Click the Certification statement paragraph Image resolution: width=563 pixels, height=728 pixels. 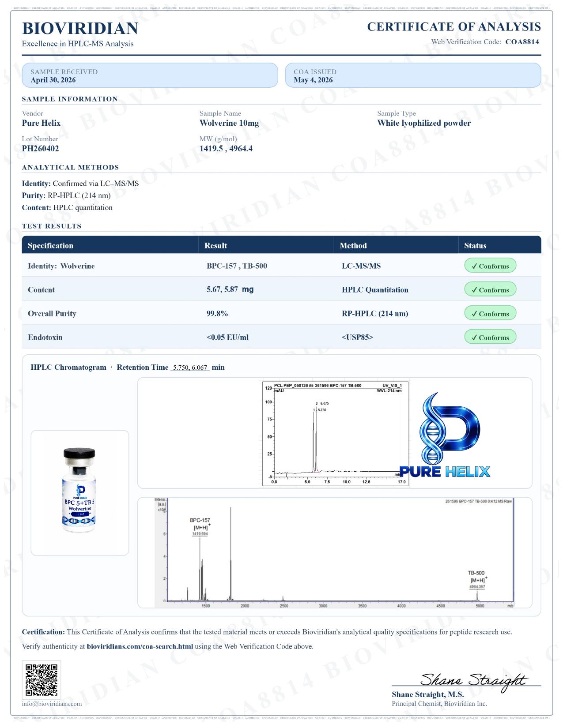click(267, 632)
